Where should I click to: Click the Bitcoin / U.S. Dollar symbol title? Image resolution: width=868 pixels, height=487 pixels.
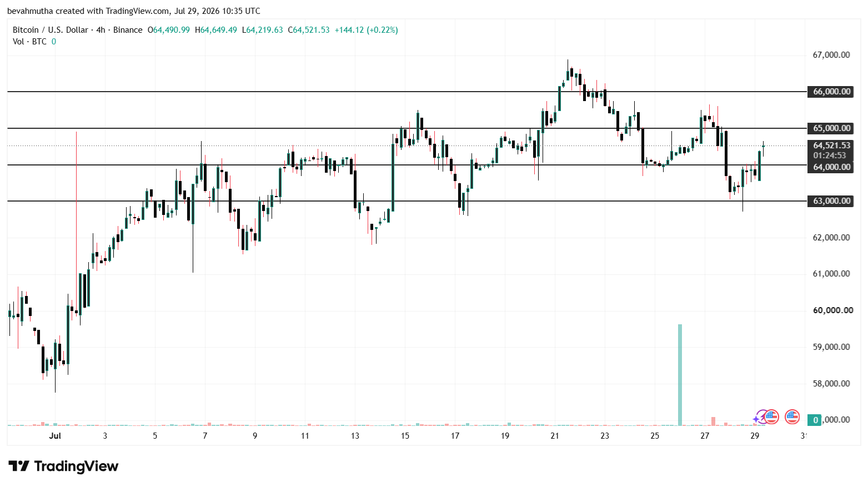(51, 30)
